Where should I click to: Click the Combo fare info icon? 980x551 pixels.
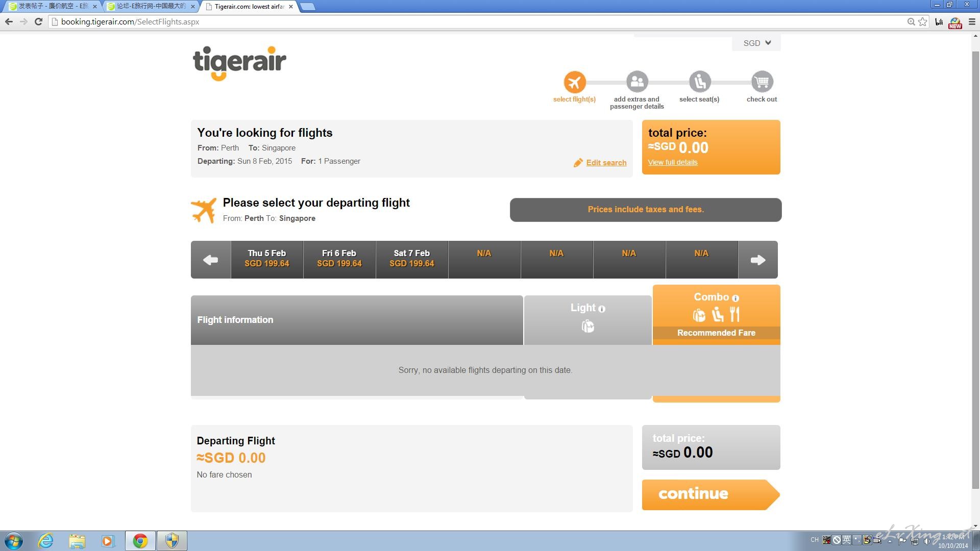[x=736, y=298]
